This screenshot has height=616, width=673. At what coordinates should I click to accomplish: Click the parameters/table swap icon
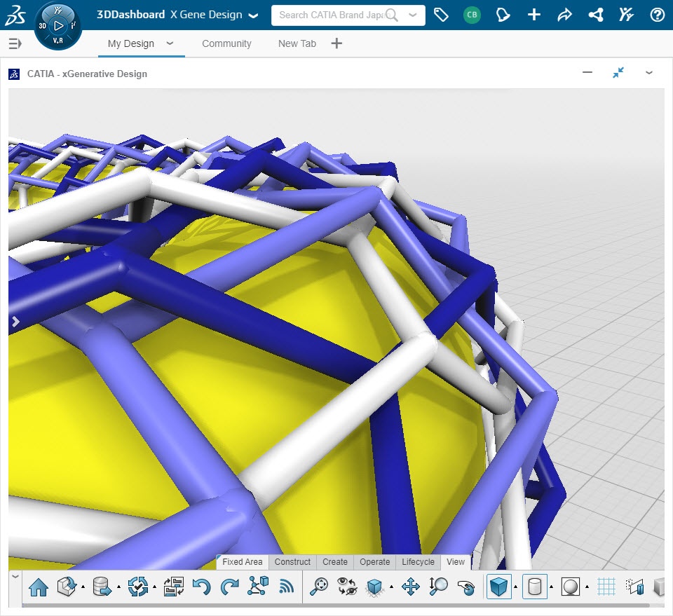174,587
